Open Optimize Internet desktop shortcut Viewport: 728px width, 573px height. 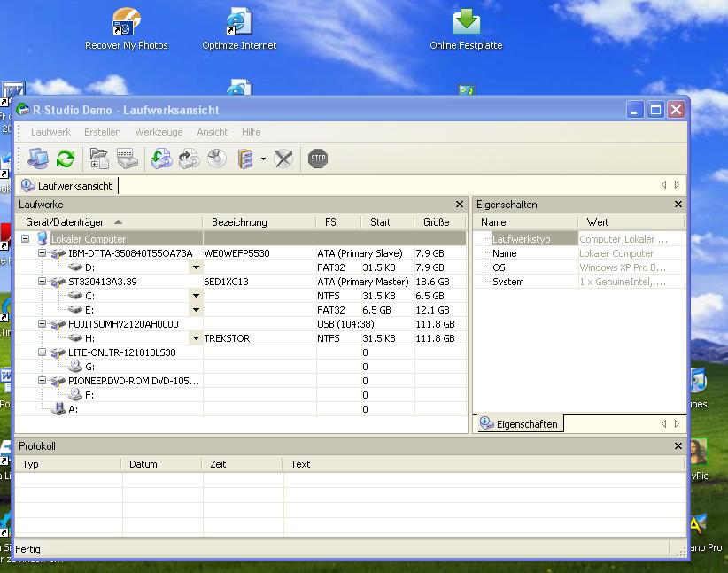(239, 29)
